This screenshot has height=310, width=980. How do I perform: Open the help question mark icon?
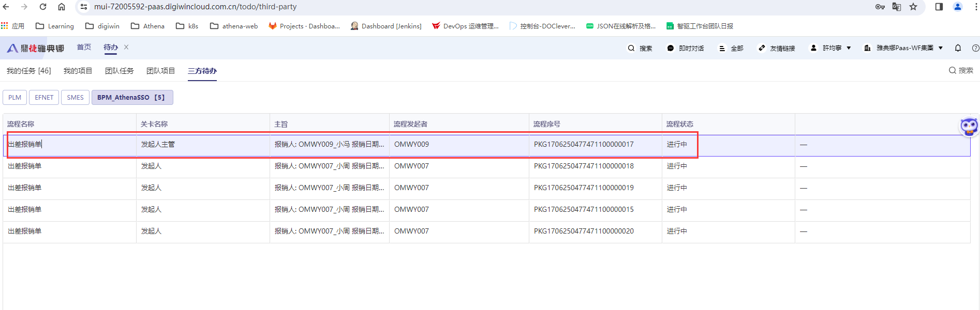[975, 48]
